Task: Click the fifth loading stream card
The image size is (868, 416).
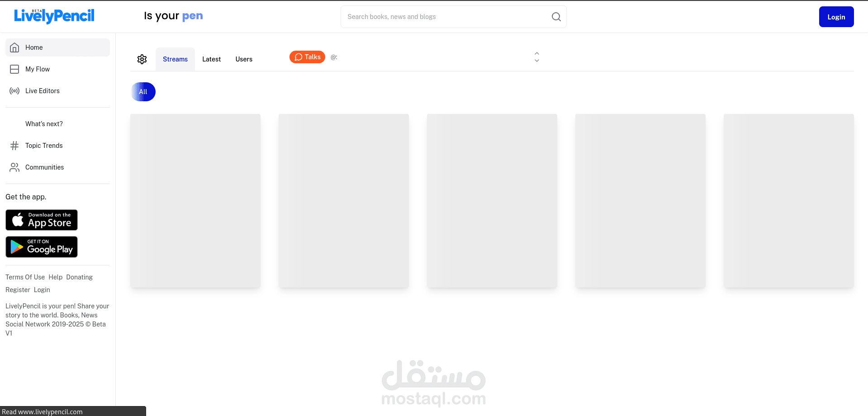Action: pyautogui.click(x=789, y=201)
